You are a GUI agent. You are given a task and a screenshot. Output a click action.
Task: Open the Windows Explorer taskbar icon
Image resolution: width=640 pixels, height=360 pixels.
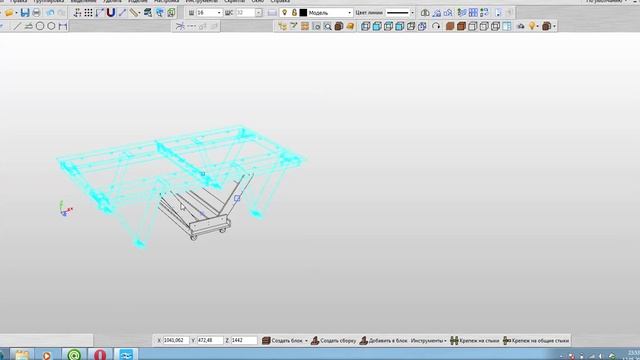point(22,354)
